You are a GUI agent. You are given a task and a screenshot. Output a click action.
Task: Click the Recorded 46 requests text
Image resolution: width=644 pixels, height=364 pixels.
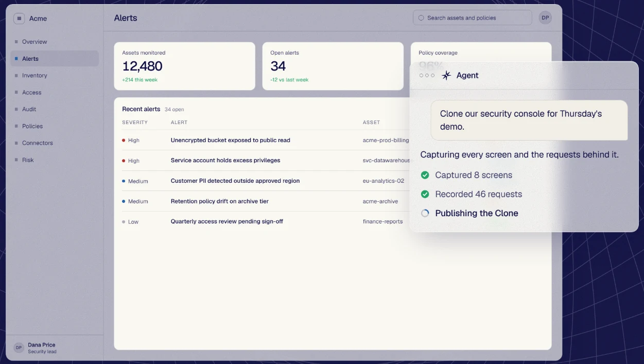[x=479, y=194]
